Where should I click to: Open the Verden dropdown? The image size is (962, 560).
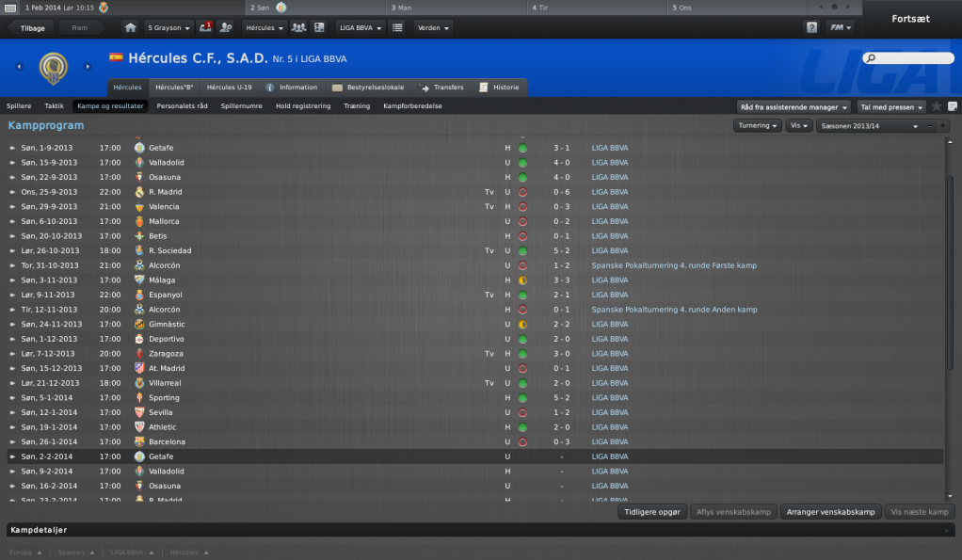click(433, 27)
